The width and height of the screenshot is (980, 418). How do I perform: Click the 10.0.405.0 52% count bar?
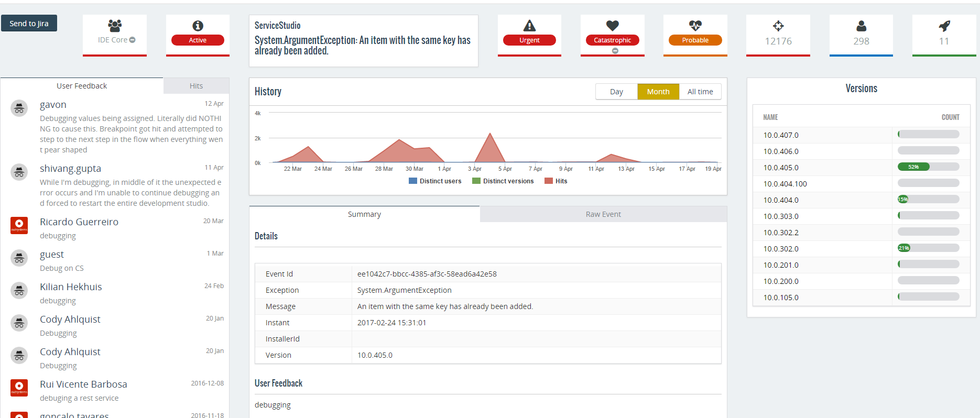[x=929, y=167]
